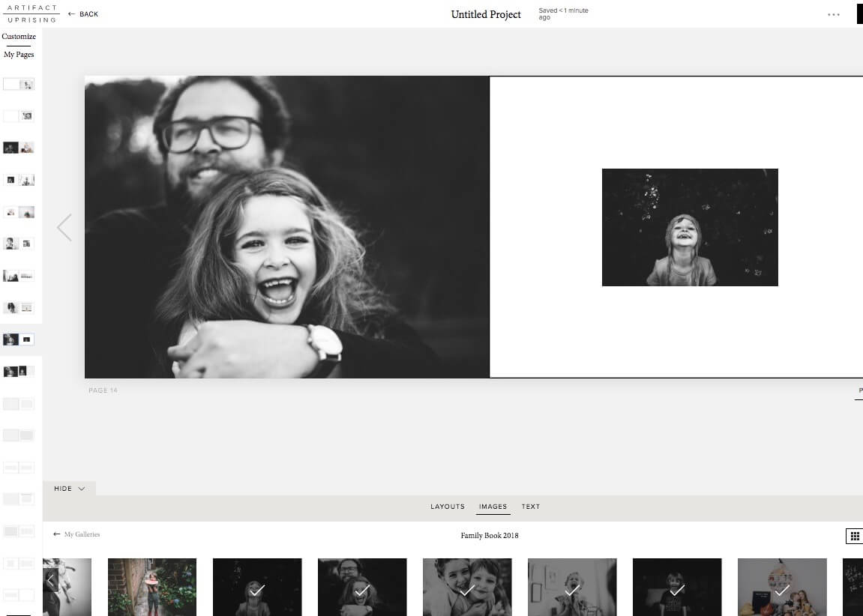863x616 pixels.
Task: Pick the checked child in dark shirt thumbnail
Action: click(677, 587)
